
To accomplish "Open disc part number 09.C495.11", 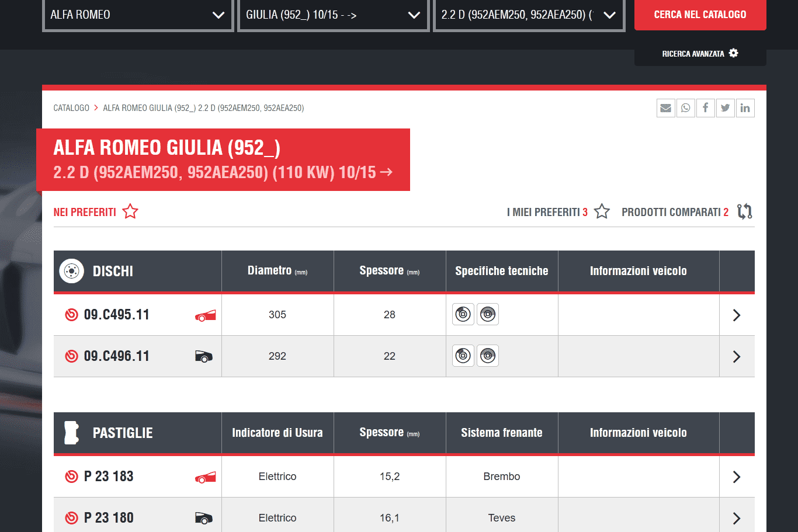I will click(x=117, y=315).
